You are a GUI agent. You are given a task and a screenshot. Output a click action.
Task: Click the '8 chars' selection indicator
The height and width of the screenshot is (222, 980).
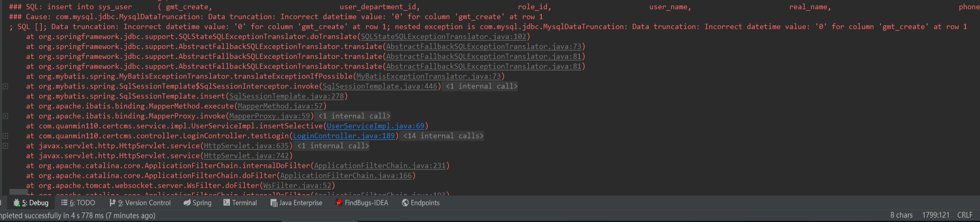coord(901,215)
